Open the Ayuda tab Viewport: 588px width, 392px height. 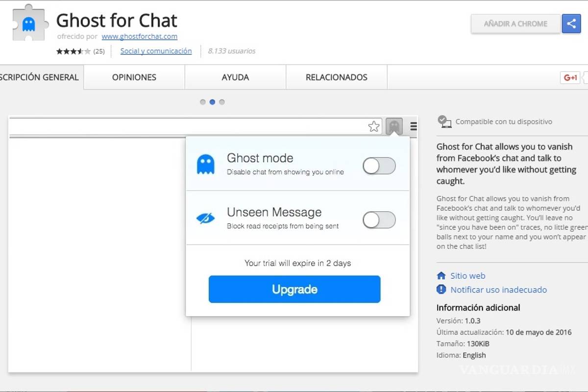click(235, 77)
